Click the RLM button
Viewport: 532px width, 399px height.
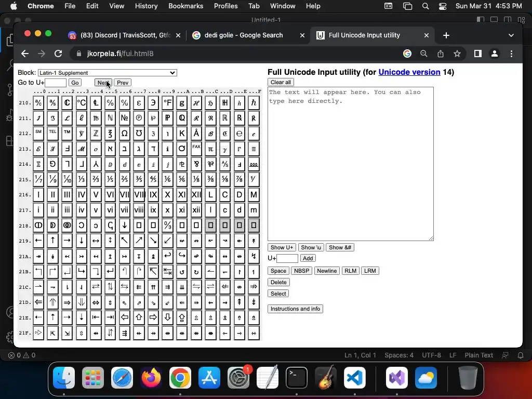pyautogui.click(x=351, y=271)
